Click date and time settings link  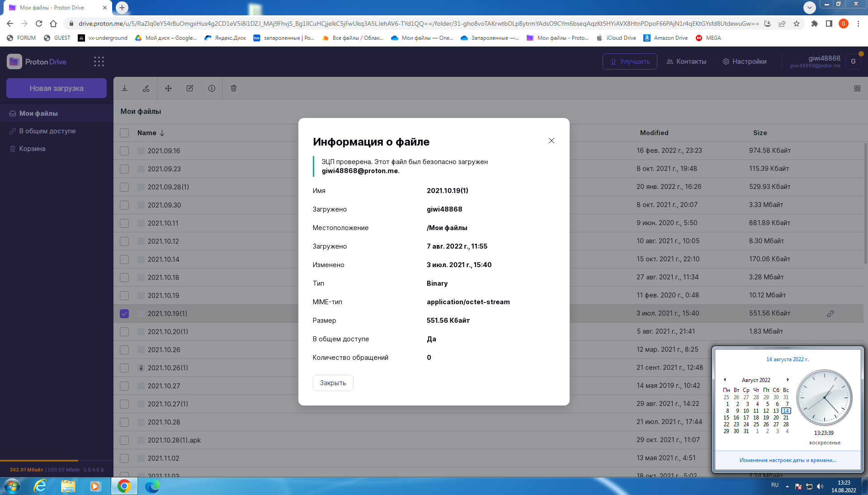[788, 460]
